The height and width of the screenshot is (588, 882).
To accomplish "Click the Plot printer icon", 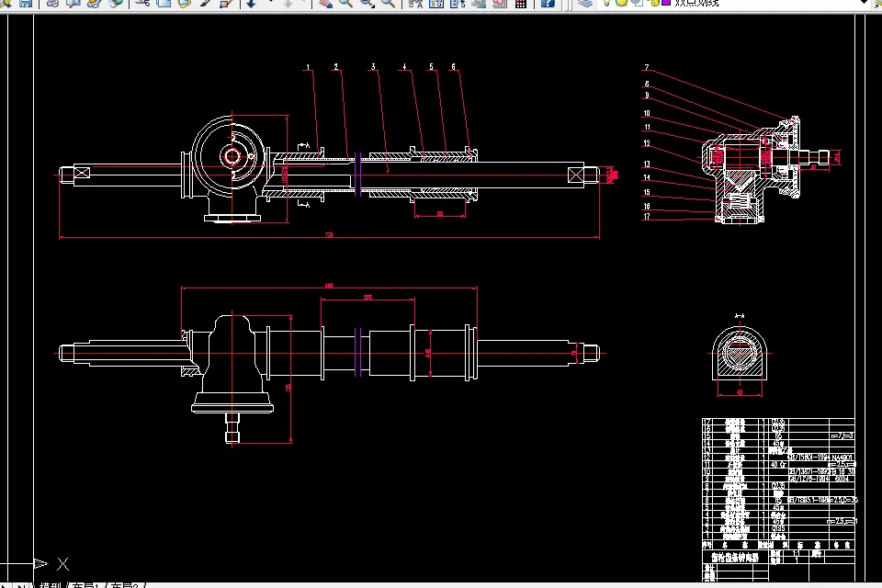I will coord(53,3).
